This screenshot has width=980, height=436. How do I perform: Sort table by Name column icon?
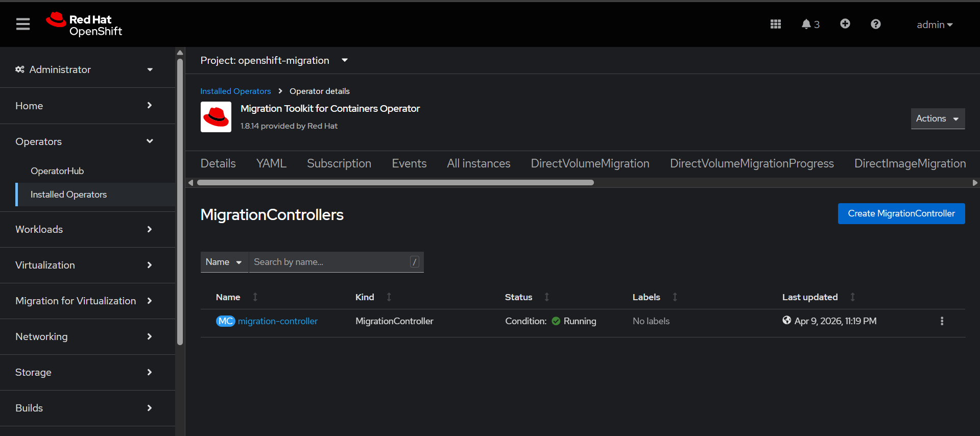[255, 297]
